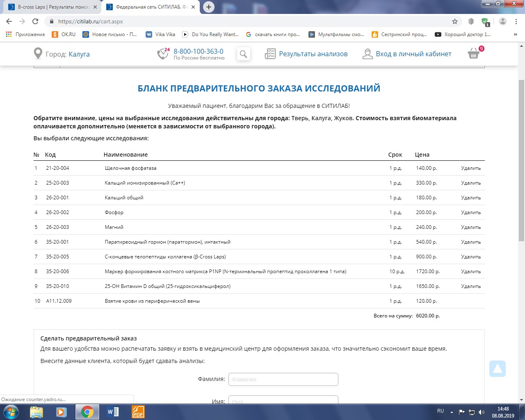
Task: Open File Explorer in taskbar
Action: 37,412
